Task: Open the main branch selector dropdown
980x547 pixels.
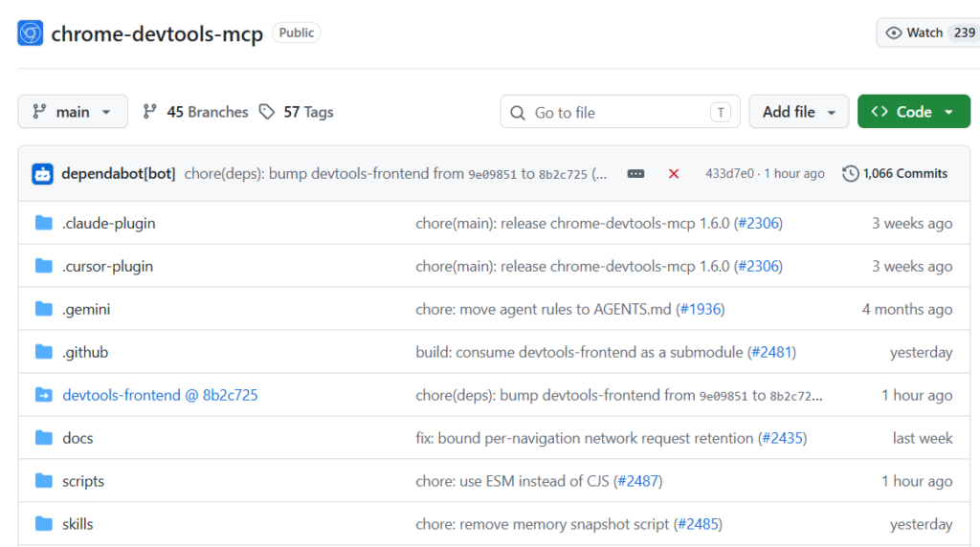Action: 73,112
